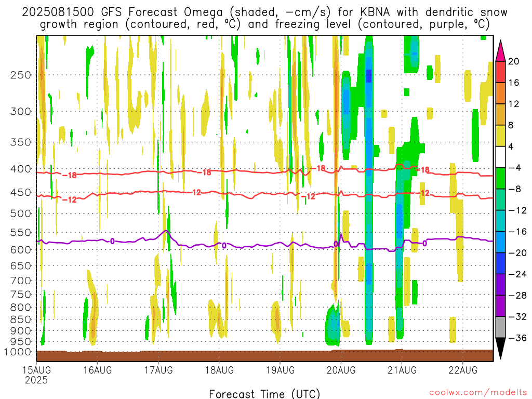Click the -16 colorbar tick label
This screenshot has width=532, height=399.
point(517,232)
